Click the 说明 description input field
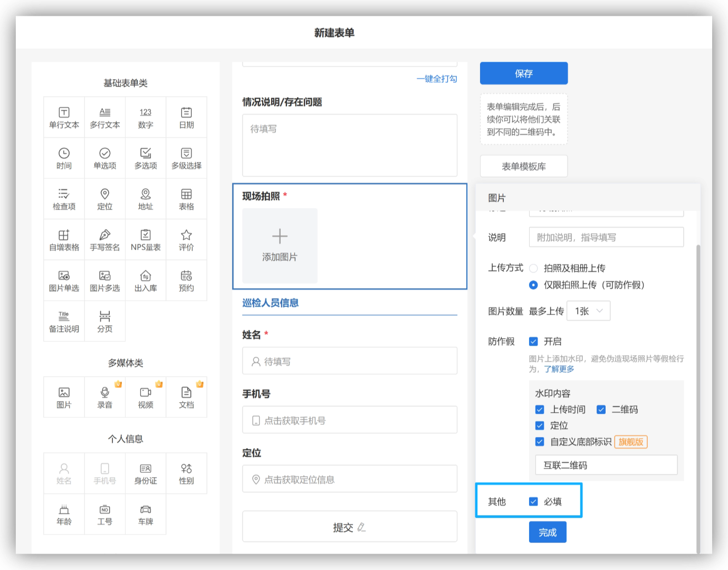 tap(606, 237)
